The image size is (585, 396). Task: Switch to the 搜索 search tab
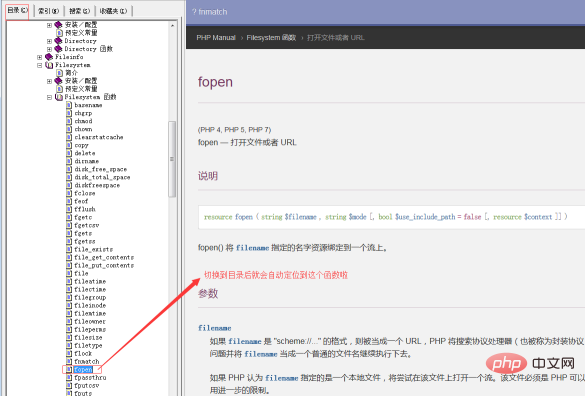[79, 11]
